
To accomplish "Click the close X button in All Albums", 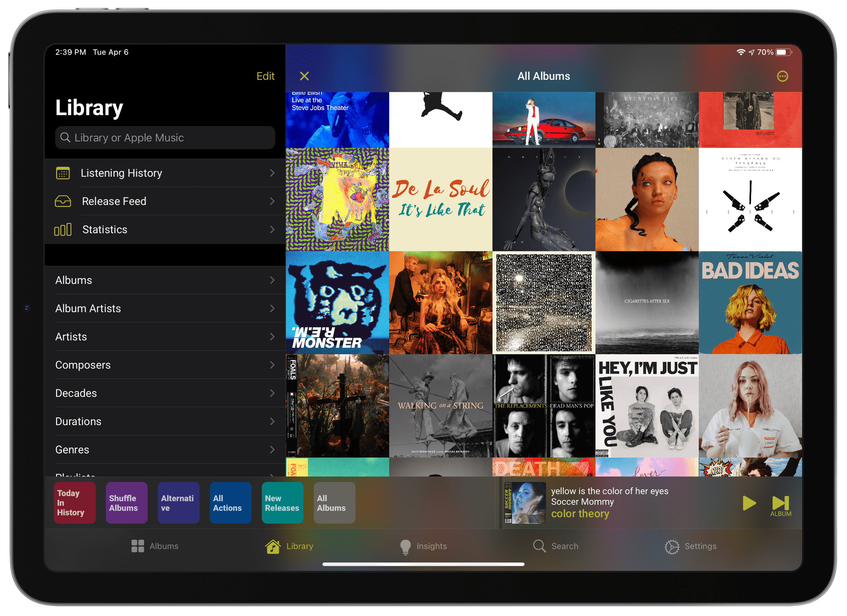I will pyautogui.click(x=304, y=77).
